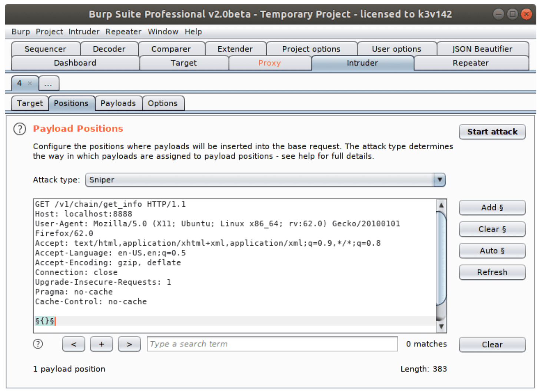Open the Burp menu

tap(21, 32)
